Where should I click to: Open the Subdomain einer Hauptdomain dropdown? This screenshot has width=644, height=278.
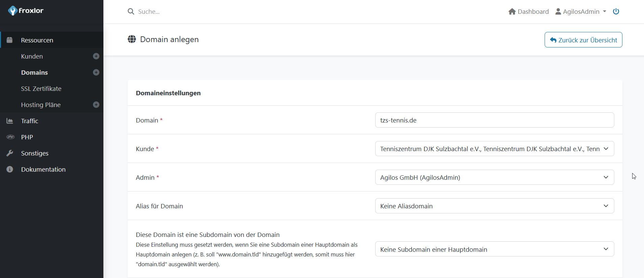pos(494,249)
